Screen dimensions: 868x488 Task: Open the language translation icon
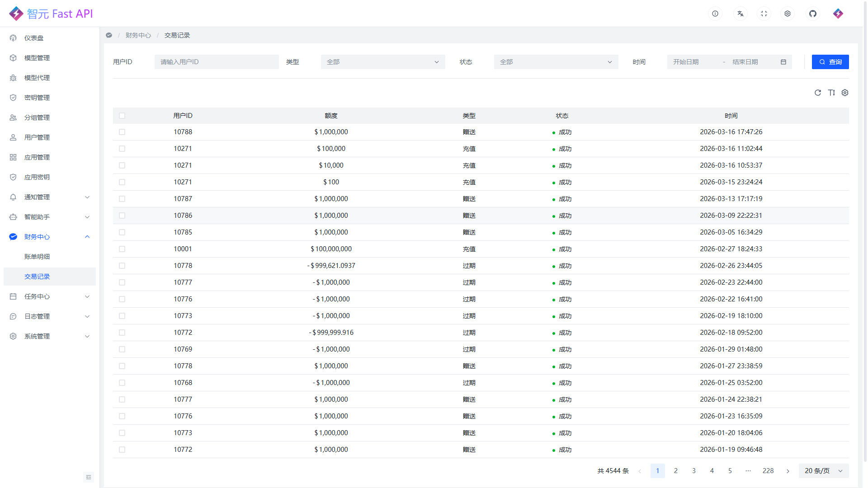pos(740,14)
